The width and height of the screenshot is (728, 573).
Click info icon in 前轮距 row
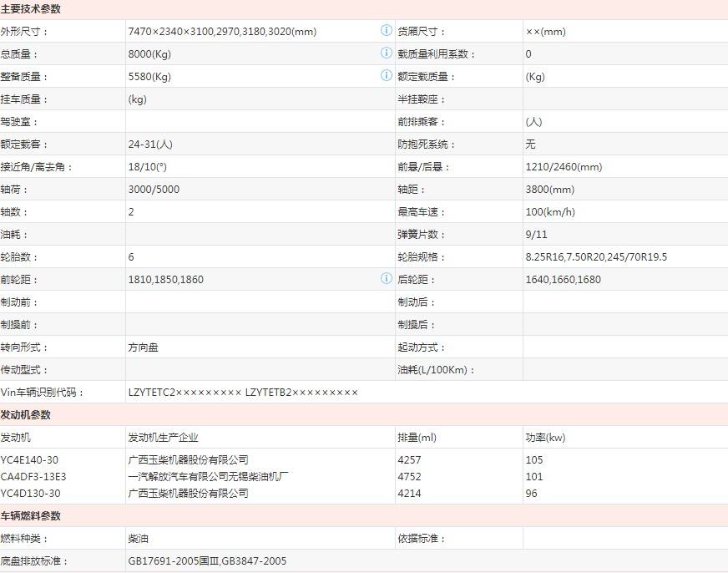387,278
